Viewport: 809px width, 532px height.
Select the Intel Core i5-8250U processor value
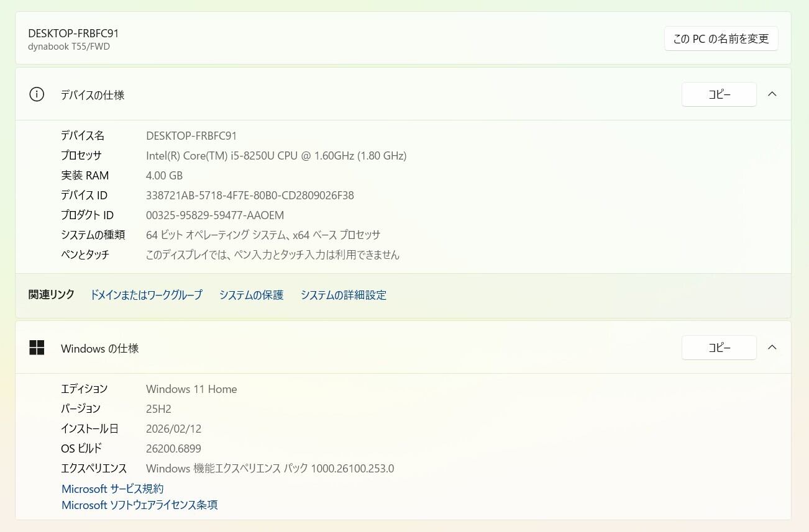click(x=277, y=155)
